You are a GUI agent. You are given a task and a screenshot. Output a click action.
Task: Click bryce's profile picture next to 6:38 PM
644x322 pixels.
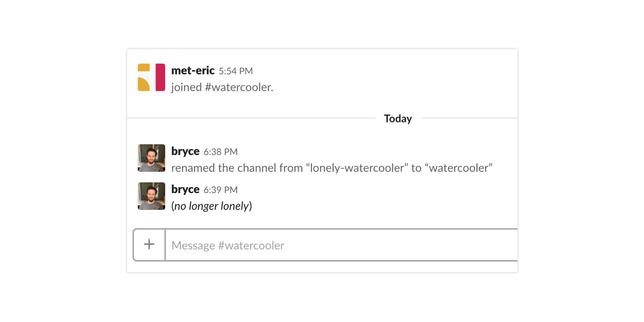click(151, 158)
